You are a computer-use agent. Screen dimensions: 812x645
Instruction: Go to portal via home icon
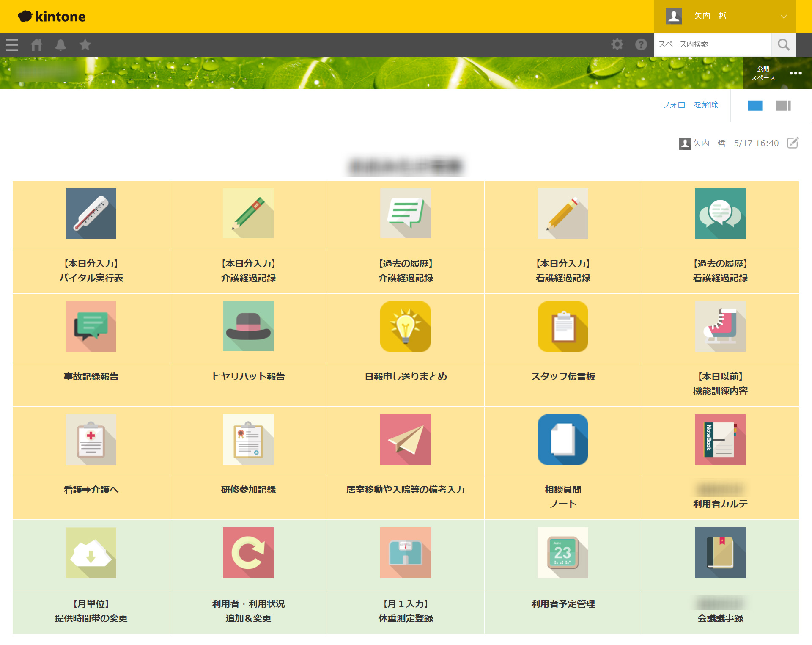(36, 44)
